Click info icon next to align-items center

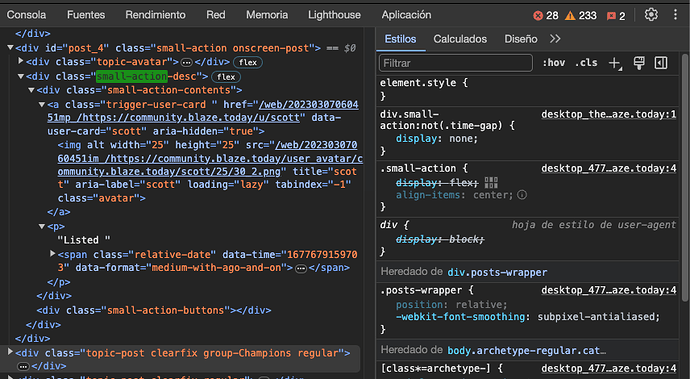coord(522,195)
